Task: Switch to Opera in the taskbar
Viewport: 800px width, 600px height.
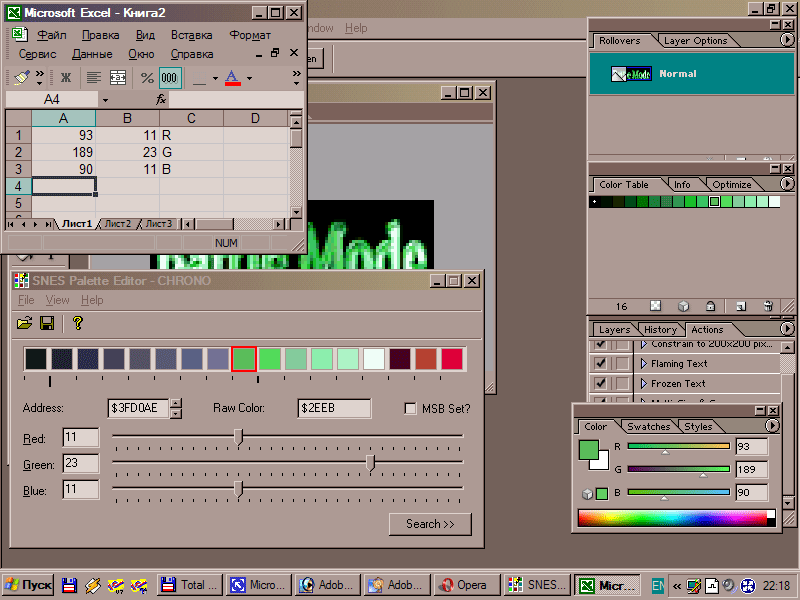Action: coord(466,585)
